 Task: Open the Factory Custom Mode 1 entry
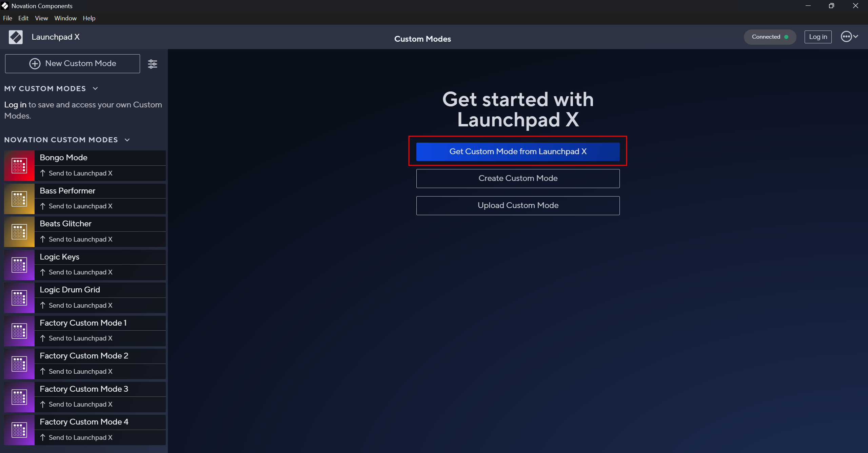point(100,323)
